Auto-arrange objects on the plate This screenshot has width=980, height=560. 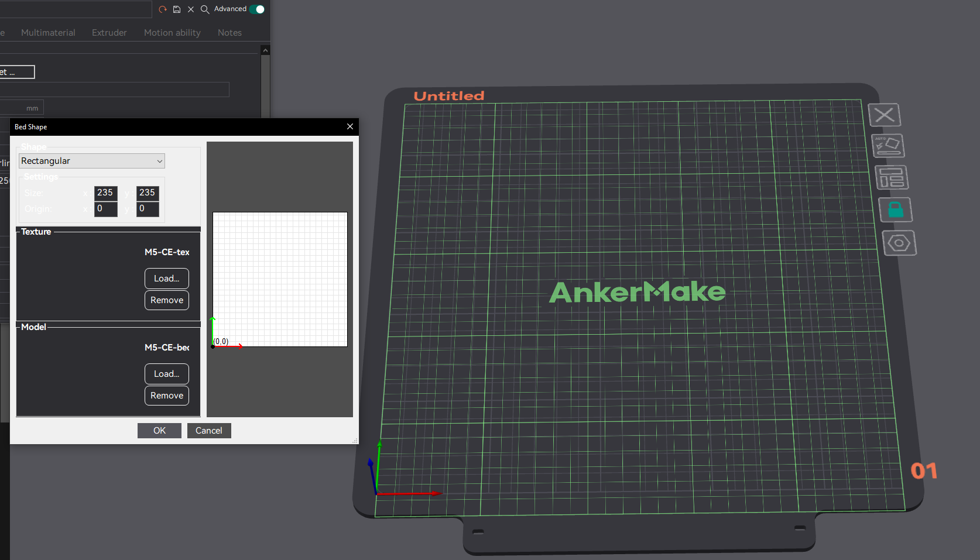click(888, 145)
